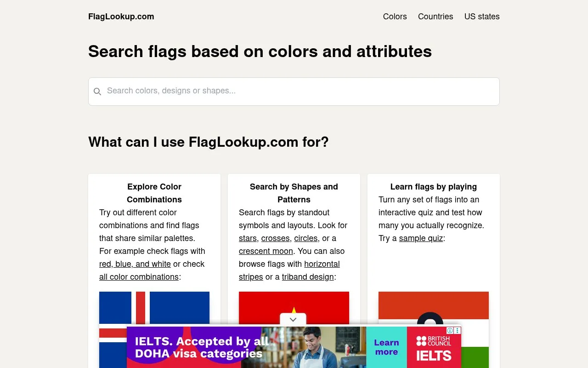588x368 pixels.
Task: Open the 'all color combinations' link
Action: [x=139, y=277]
